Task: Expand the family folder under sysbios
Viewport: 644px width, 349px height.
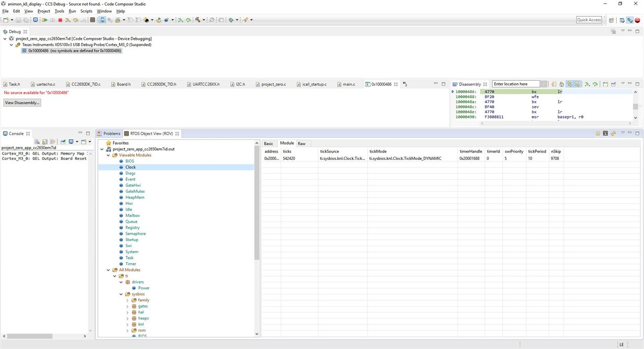Action: tap(127, 300)
